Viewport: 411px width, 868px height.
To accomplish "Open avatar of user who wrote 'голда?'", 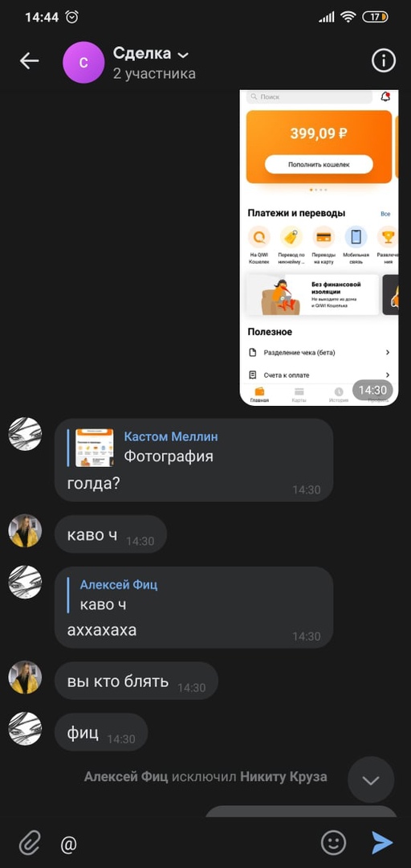I will point(26,434).
